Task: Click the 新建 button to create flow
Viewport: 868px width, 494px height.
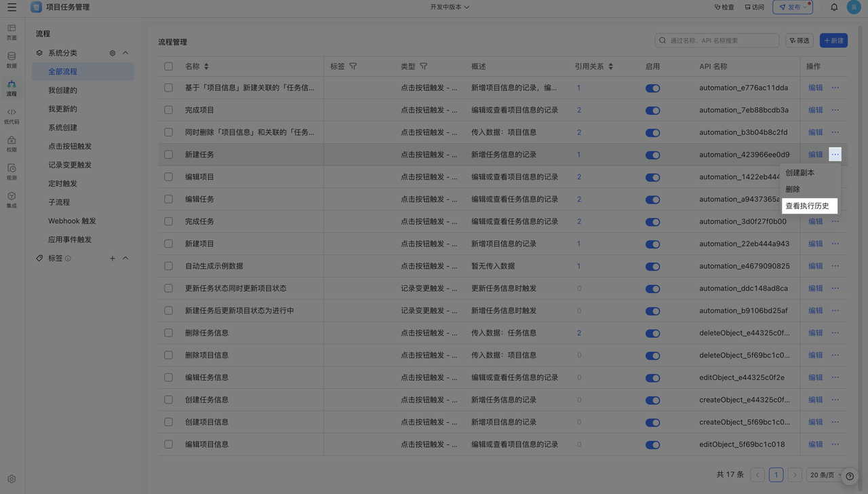Action: coord(833,41)
